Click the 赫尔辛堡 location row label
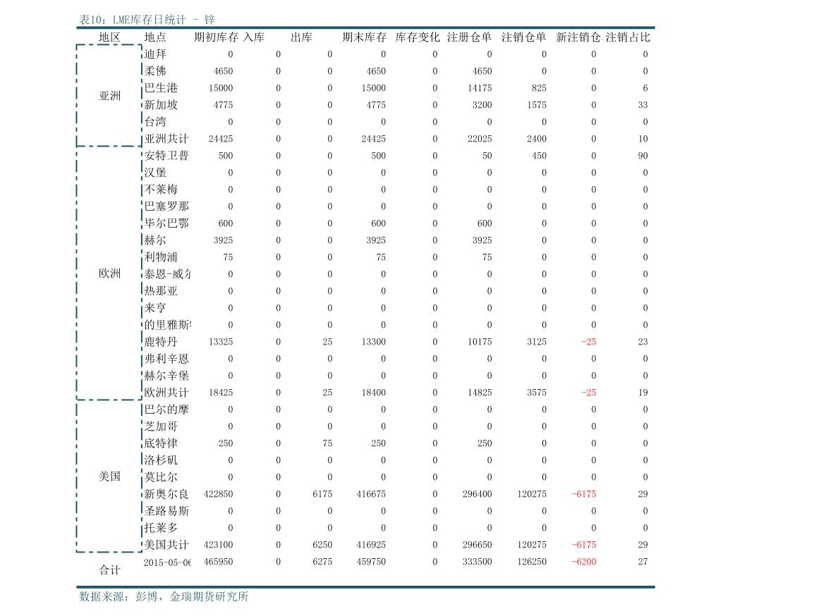 pyautogui.click(x=166, y=376)
